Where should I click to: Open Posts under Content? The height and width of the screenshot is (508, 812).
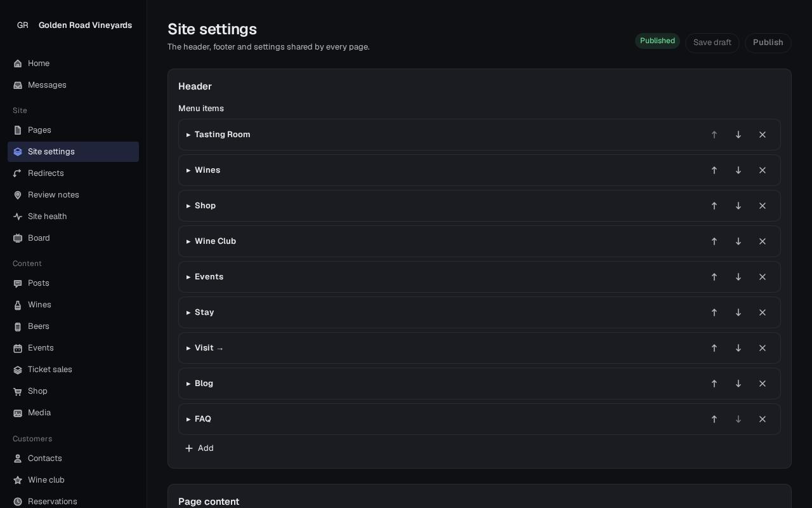pos(73,283)
